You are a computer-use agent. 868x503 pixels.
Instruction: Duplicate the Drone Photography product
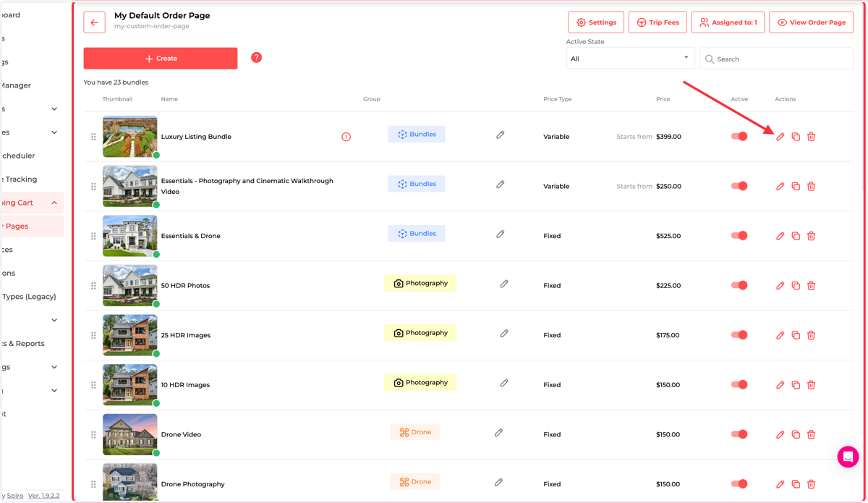tap(796, 484)
